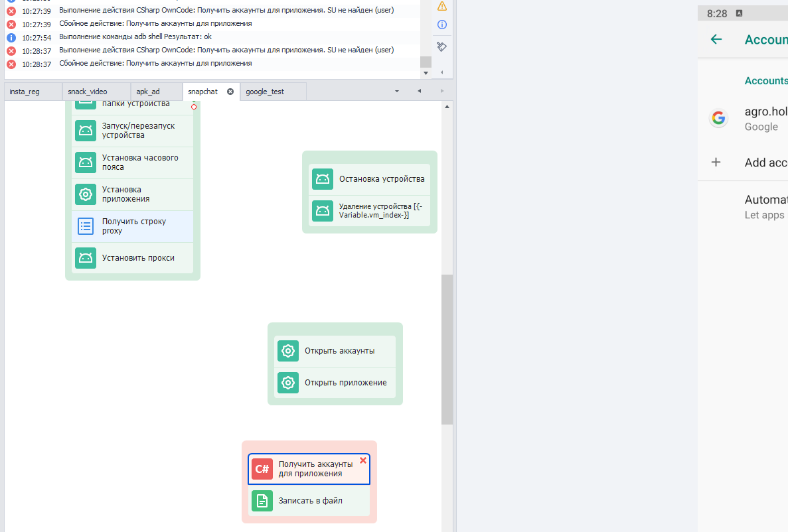Close the snapchat tab
788x532 pixels.
(230, 92)
